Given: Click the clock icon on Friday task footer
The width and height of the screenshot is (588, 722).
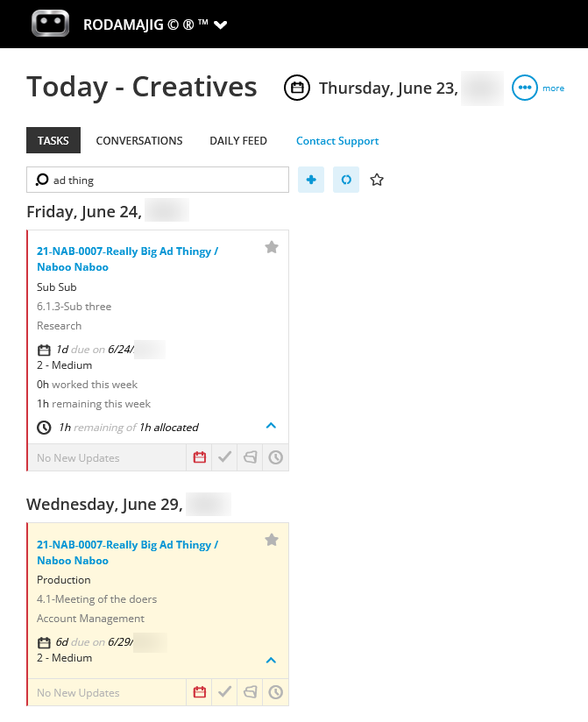Looking at the screenshot, I should 275,457.
